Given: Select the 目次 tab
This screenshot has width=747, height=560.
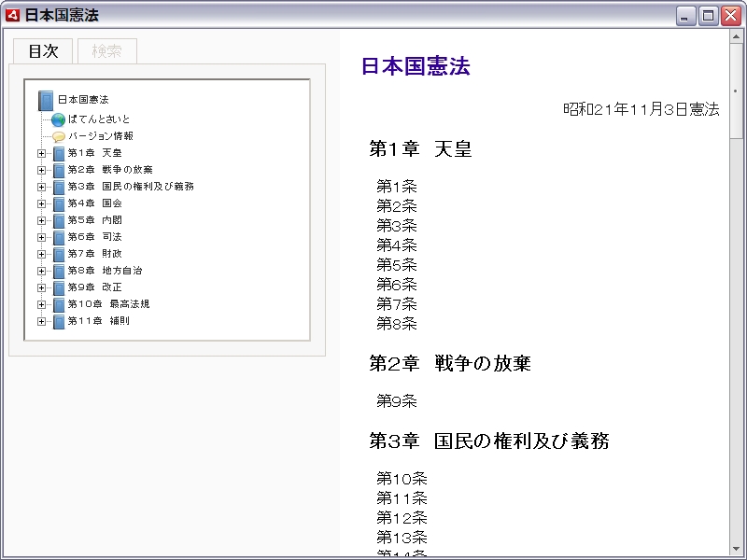Looking at the screenshot, I should click(43, 51).
